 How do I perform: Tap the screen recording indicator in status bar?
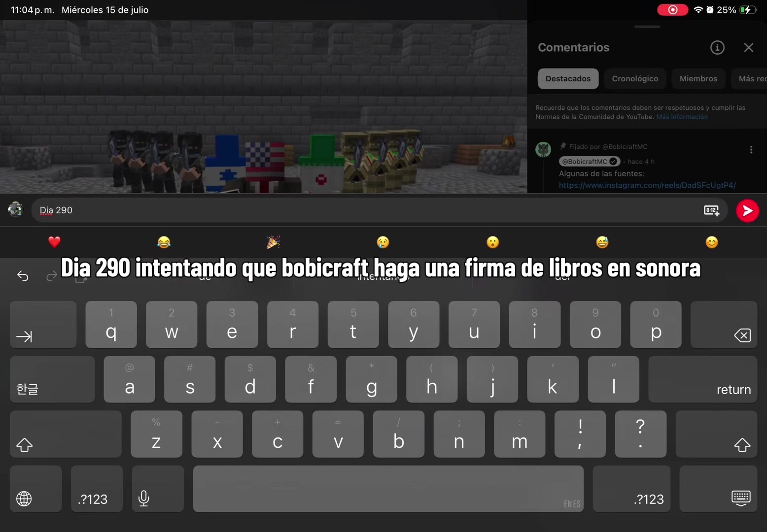coord(672,10)
